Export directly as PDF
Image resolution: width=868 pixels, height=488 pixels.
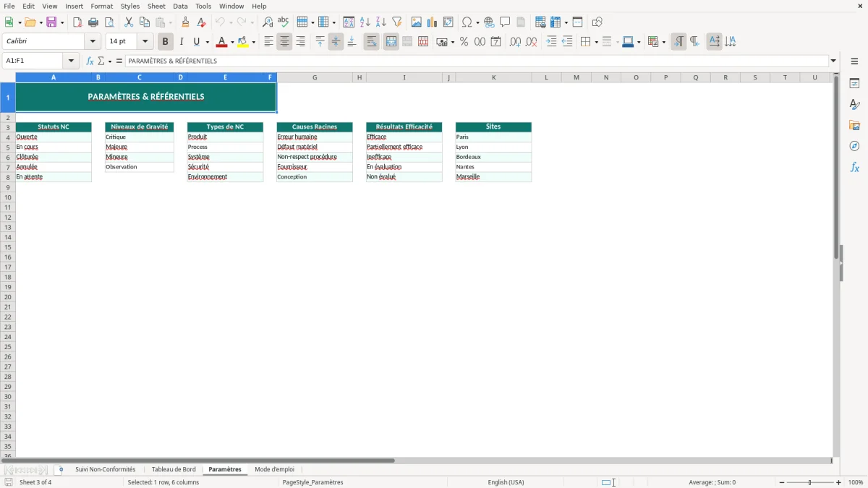[77, 22]
